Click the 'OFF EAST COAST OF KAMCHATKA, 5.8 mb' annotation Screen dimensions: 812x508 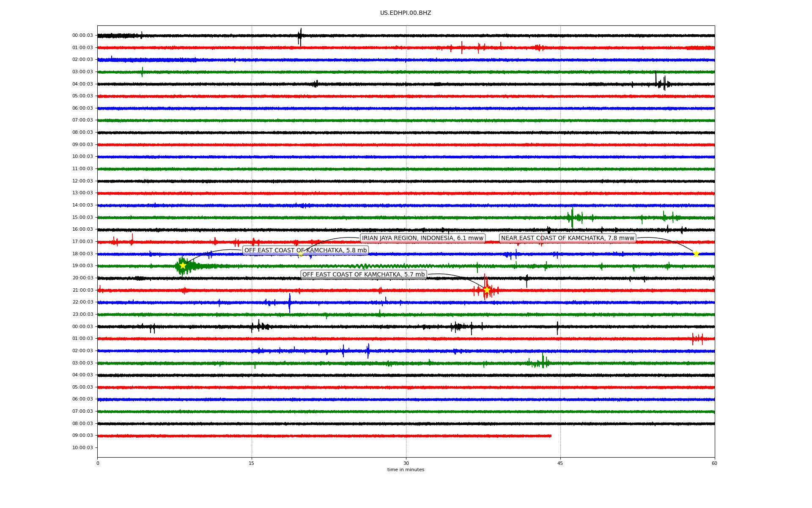pyautogui.click(x=305, y=250)
